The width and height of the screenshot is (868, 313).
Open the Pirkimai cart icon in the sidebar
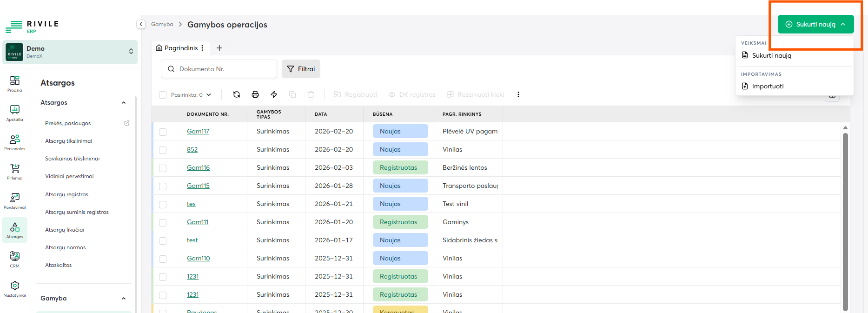(x=15, y=172)
